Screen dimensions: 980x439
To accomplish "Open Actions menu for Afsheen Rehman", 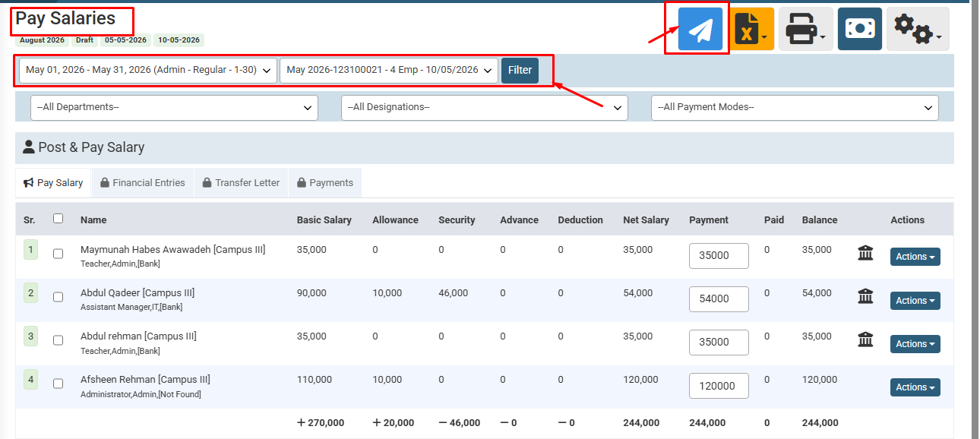I will 915,387.
